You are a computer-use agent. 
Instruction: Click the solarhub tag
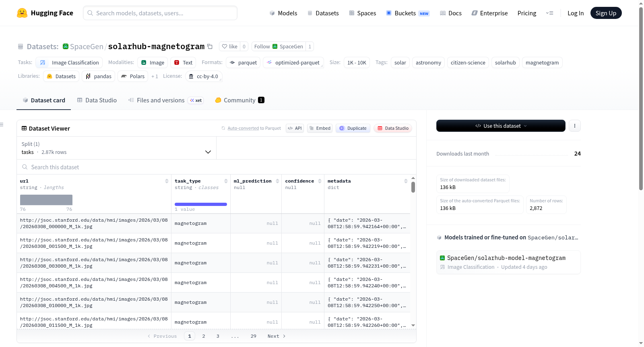pyautogui.click(x=506, y=62)
